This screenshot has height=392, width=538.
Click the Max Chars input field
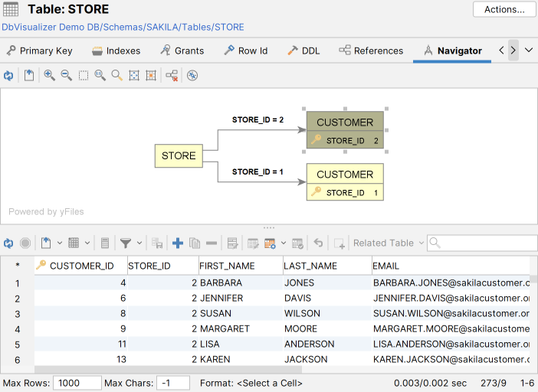173,383
